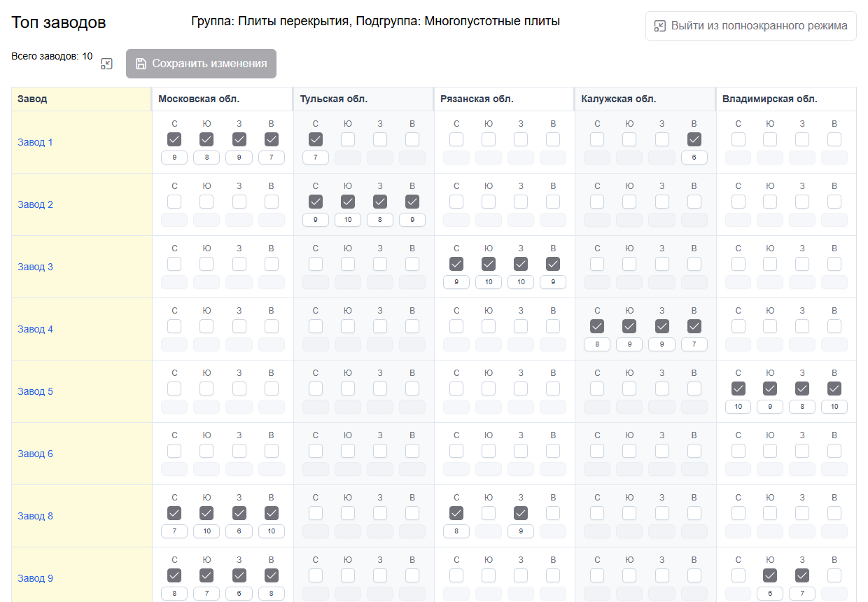Image resolution: width=868 pixels, height=602 pixels.
Task: Check В for Завод 6 in Владимирская обл.
Action: [834, 451]
